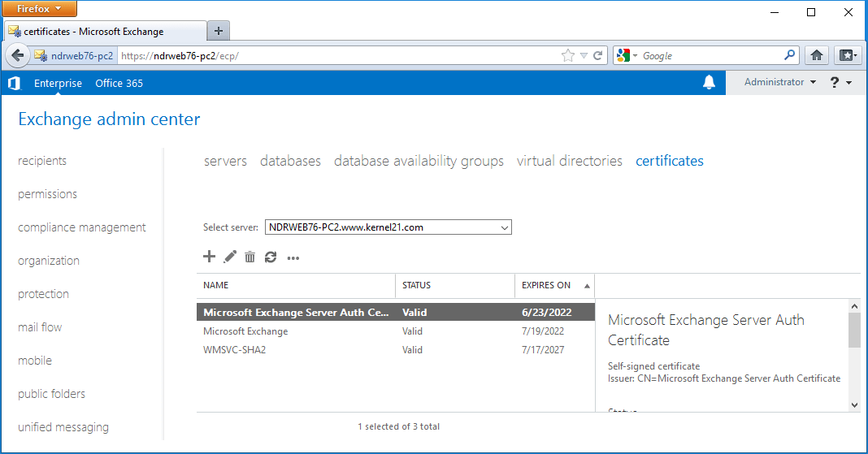Viewport: 868px width, 454px height.
Task: Refresh the certificates list
Action: [271, 257]
